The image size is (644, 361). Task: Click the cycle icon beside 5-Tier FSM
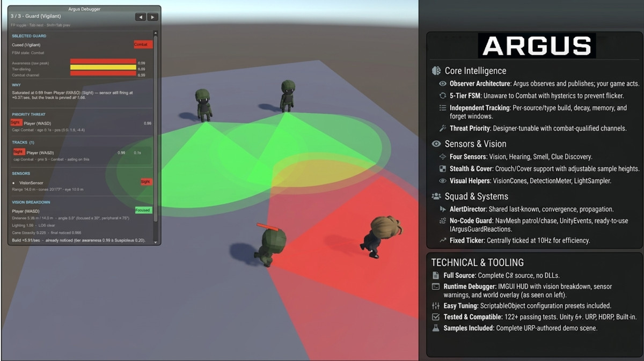(443, 96)
